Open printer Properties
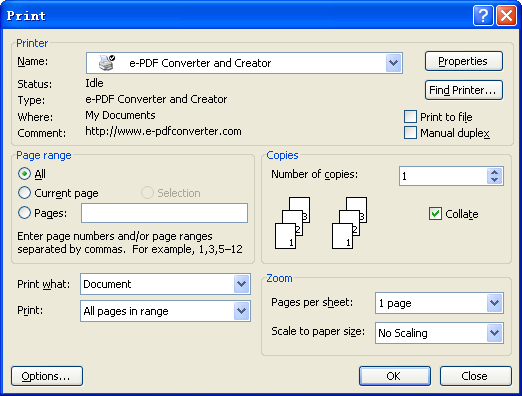 [x=464, y=61]
